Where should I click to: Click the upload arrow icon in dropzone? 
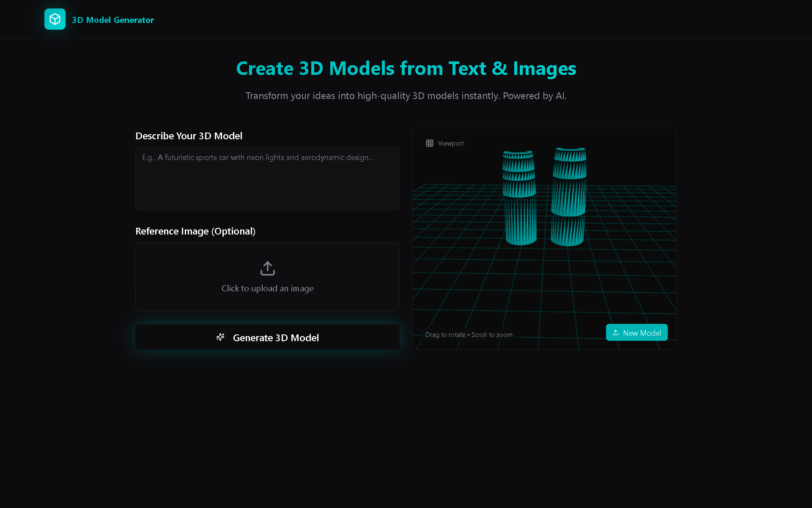tap(267, 268)
